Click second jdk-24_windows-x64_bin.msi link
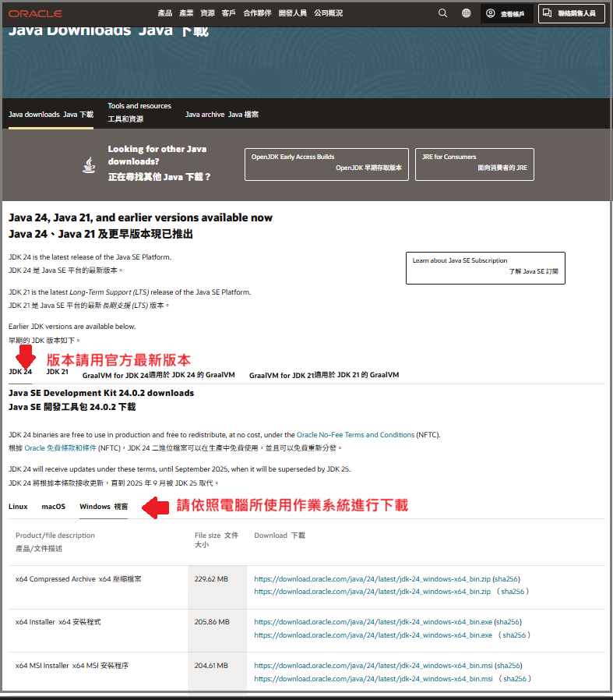The width and height of the screenshot is (613, 700). coord(373,679)
